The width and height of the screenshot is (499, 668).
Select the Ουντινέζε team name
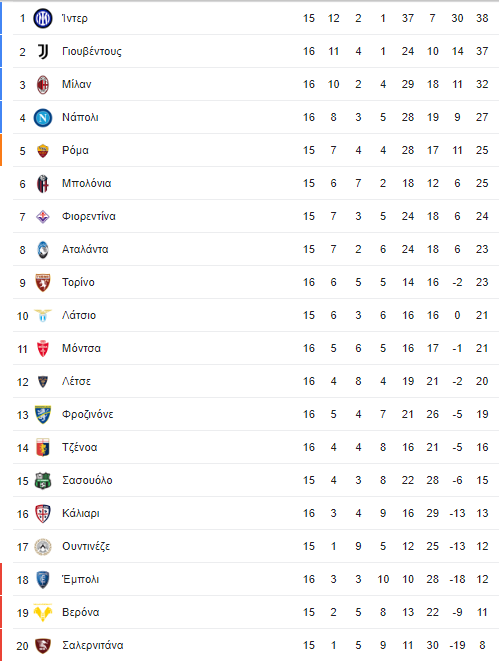pos(86,547)
